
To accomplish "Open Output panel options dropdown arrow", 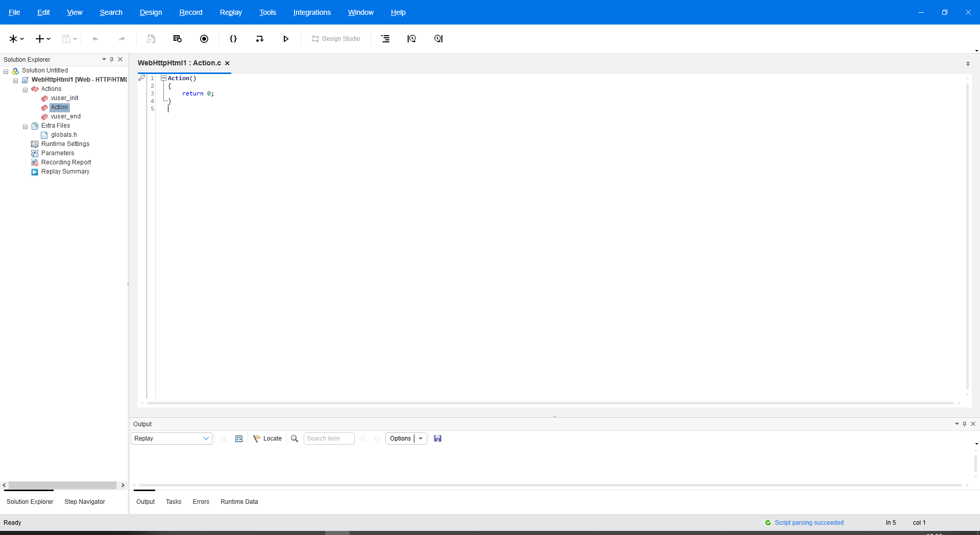I will tap(957, 424).
